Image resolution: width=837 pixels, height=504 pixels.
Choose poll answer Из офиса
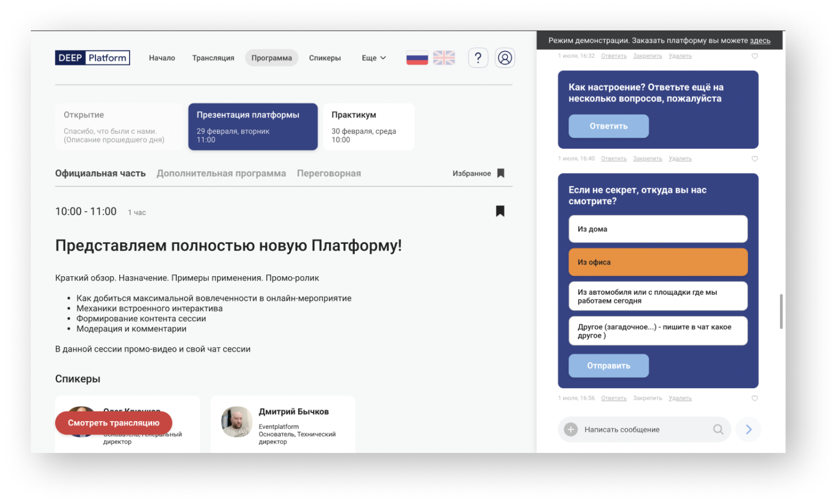pos(658,262)
